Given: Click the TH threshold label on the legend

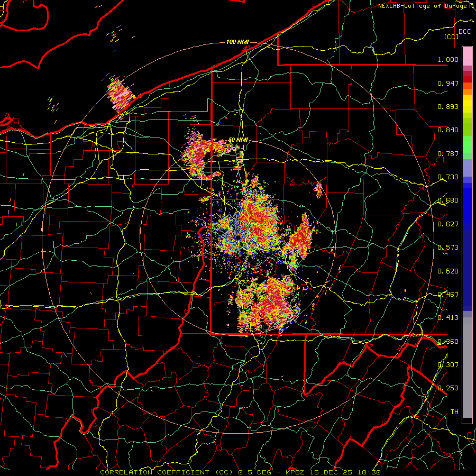Looking at the screenshot, I should tap(454, 412).
